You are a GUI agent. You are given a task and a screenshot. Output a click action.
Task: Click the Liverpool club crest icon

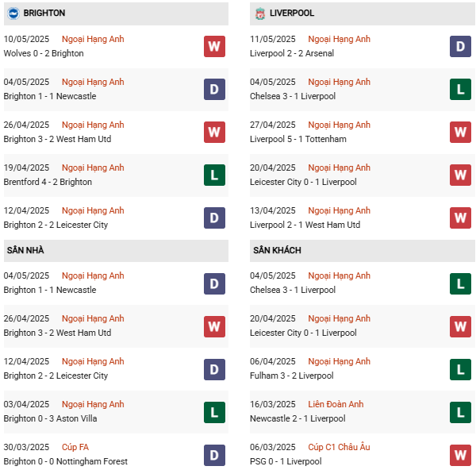(x=259, y=13)
